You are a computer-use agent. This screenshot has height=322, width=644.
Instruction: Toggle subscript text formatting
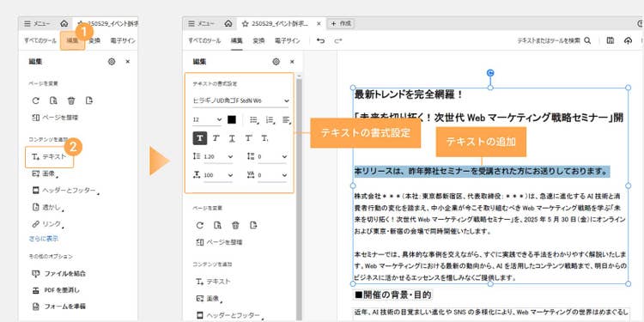(x=265, y=138)
